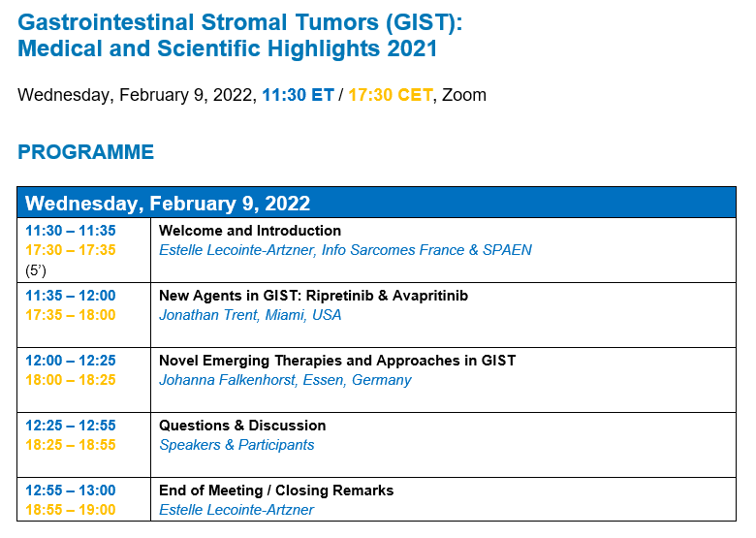Click the "Gastrointestinal Stromal Tumors (GIST)" title line

233,20
